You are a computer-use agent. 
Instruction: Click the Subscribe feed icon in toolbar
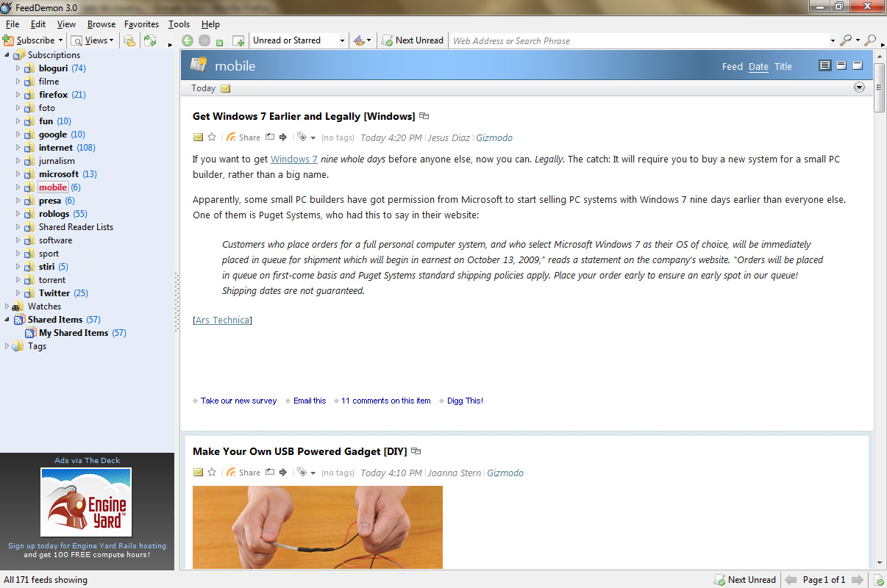point(8,40)
